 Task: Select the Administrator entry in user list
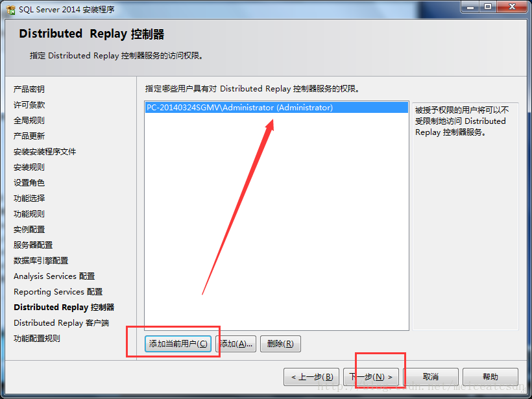[x=276, y=108]
